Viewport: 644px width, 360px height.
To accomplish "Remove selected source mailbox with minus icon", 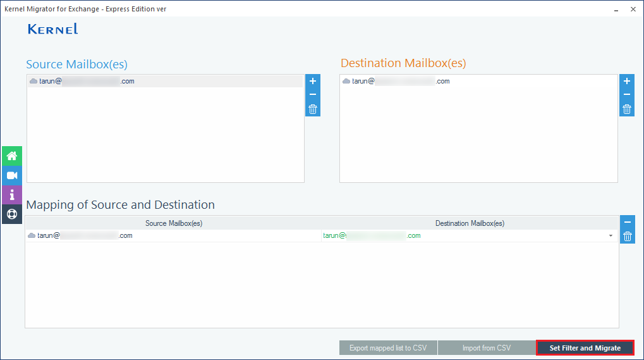I will (x=313, y=94).
